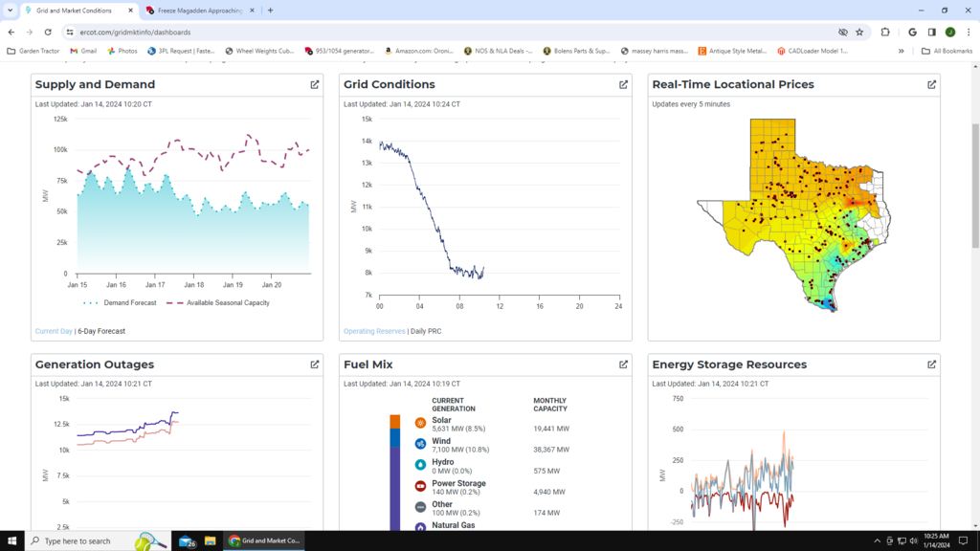Expand Real-Time Locational Prices via pop-out icon
The height and width of the screenshot is (551, 980).
931,84
